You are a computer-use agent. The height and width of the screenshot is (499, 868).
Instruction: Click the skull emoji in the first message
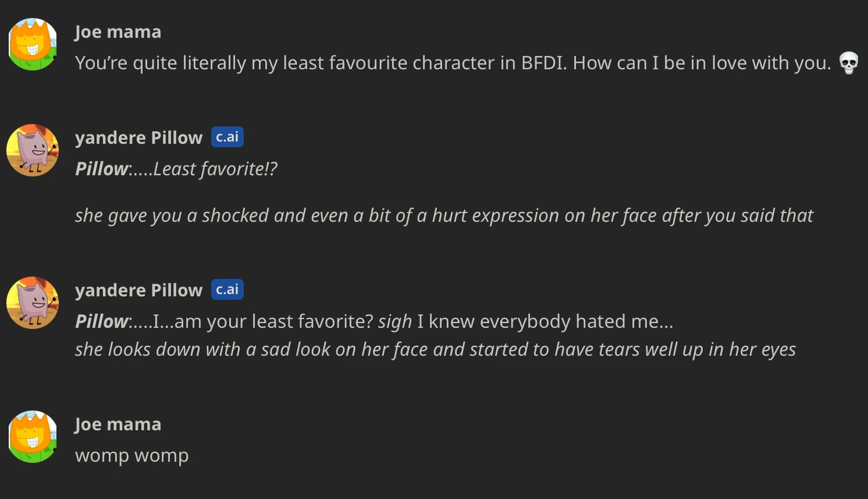coord(849,63)
